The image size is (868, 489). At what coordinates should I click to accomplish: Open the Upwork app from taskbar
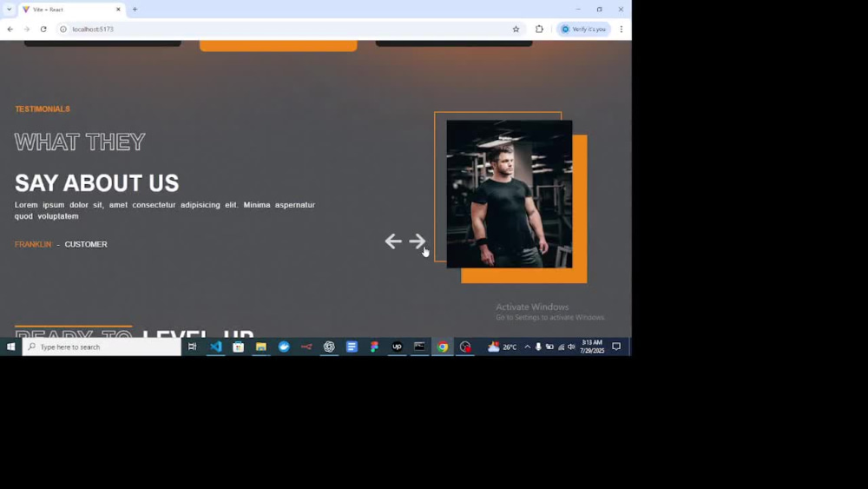[x=397, y=347]
